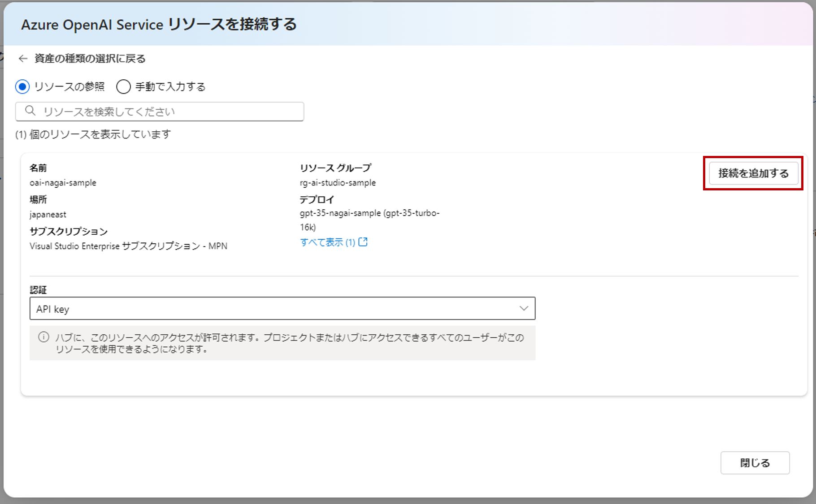
Task: Click the 資産の種類の選択に戻る back link text
Action: pos(90,59)
